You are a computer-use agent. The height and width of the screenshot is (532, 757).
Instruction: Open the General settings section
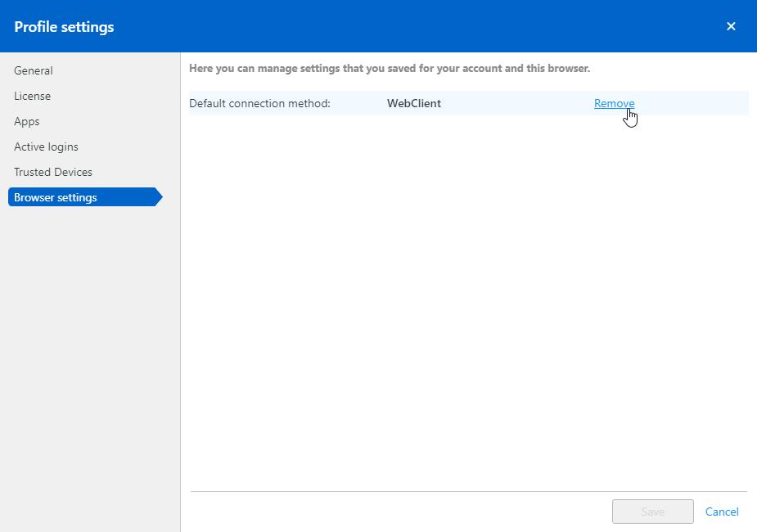34,70
